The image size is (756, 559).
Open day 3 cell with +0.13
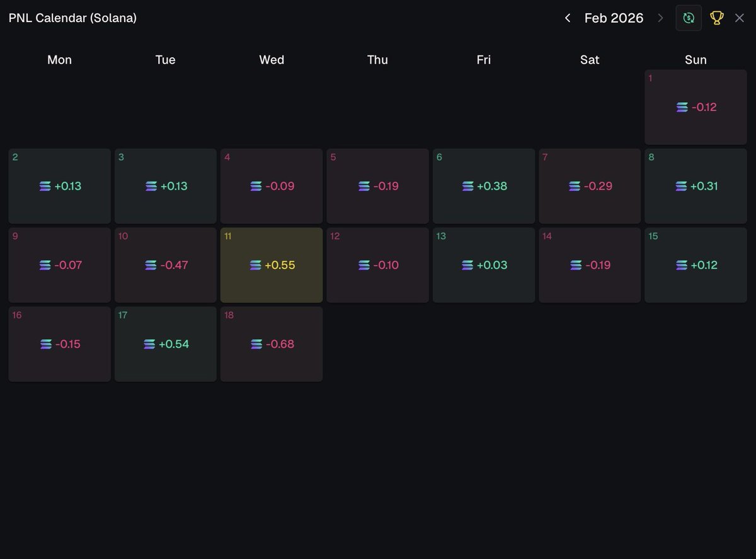pyautogui.click(x=166, y=186)
